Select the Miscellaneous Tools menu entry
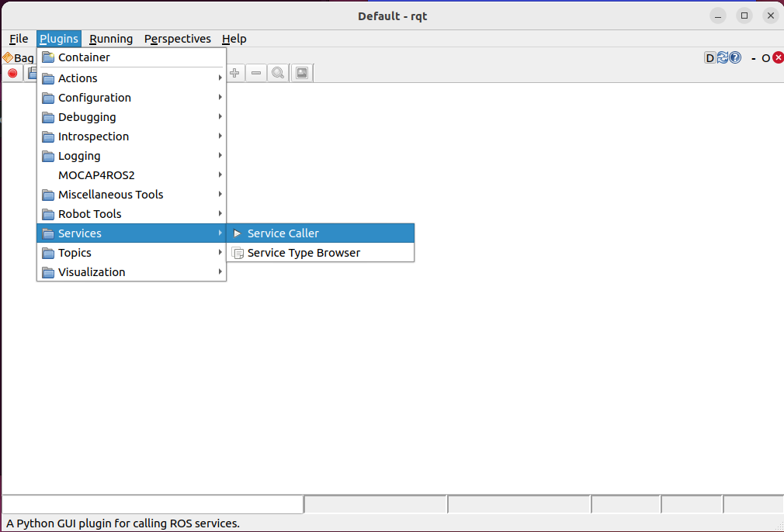The width and height of the screenshot is (784, 532). click(x=131, y=195)
